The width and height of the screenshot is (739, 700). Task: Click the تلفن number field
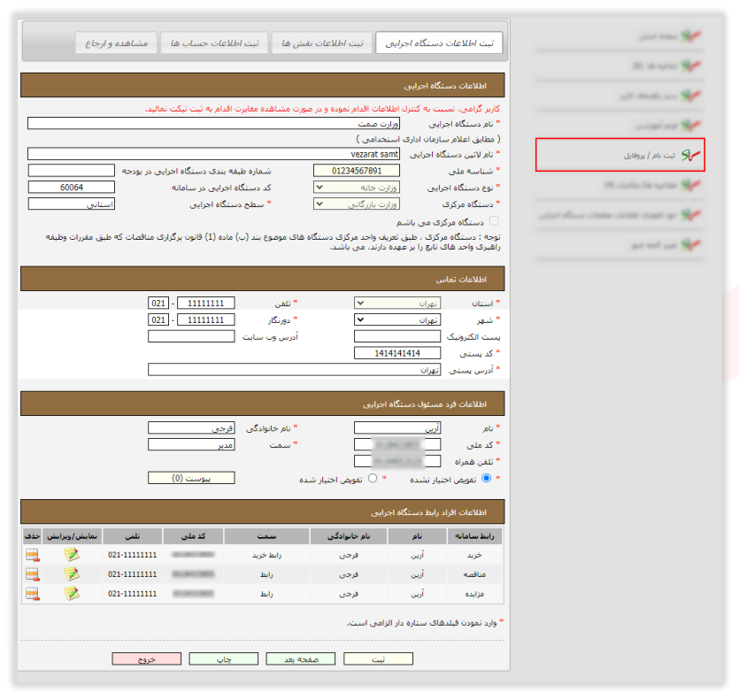(206, 303)
